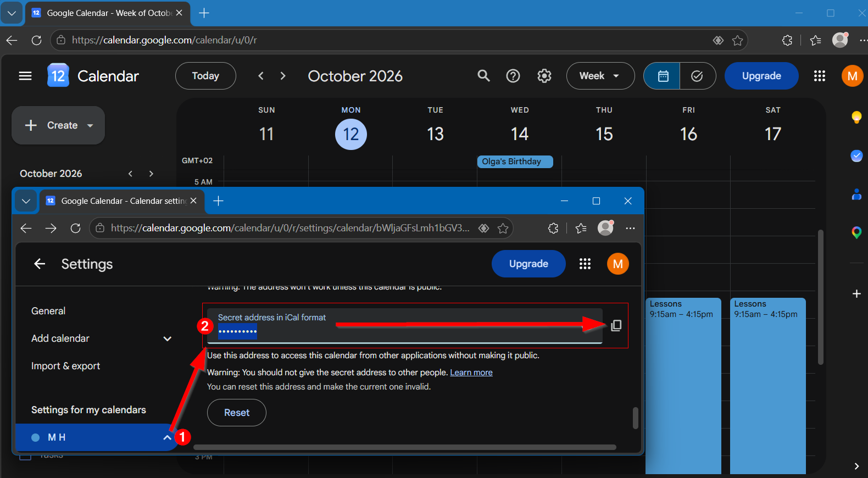868x478 pixels.
Task: Open the Learn more link
Action: click(x=471, y=373)
